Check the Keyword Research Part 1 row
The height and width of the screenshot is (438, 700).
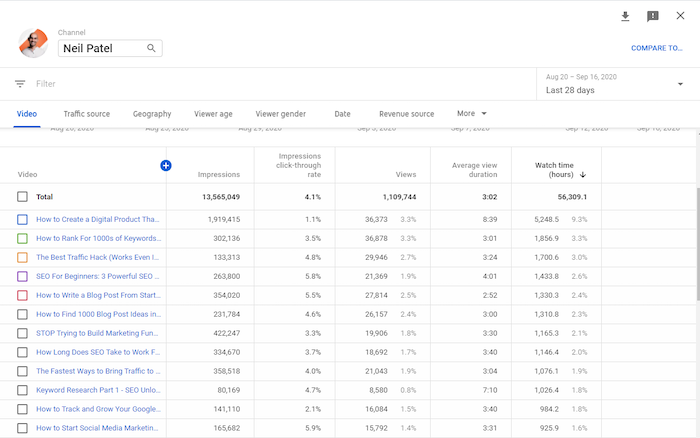[22, 390]
